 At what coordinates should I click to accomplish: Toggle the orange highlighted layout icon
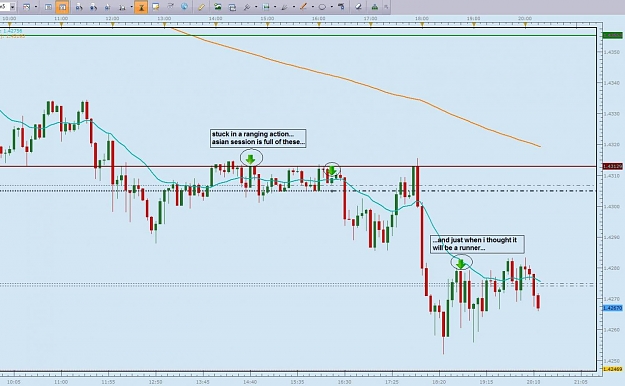click(x=62, y=7)
